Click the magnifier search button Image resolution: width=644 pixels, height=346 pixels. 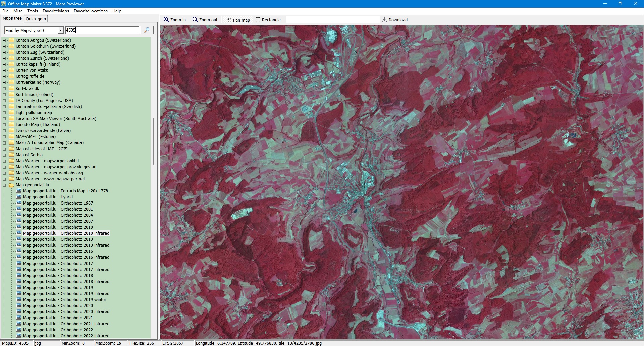click(x=147, y=30)
